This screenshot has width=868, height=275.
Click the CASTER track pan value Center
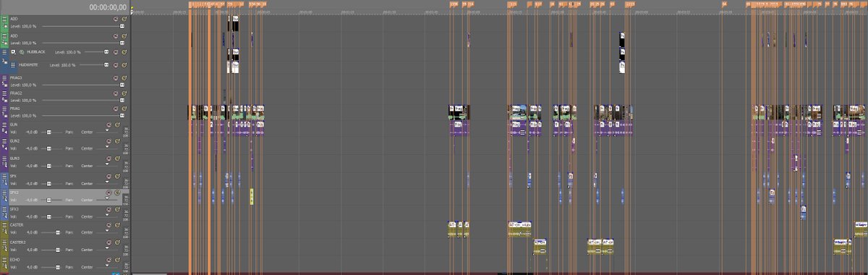coord(87,232)
